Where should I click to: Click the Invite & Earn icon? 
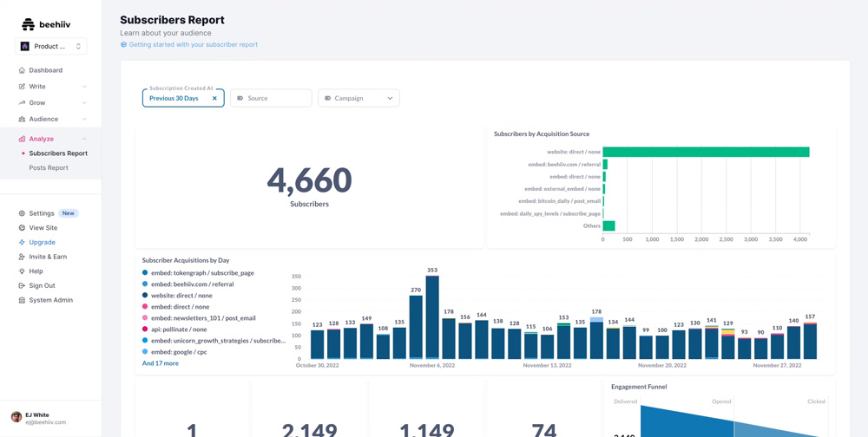coord(22,257)
